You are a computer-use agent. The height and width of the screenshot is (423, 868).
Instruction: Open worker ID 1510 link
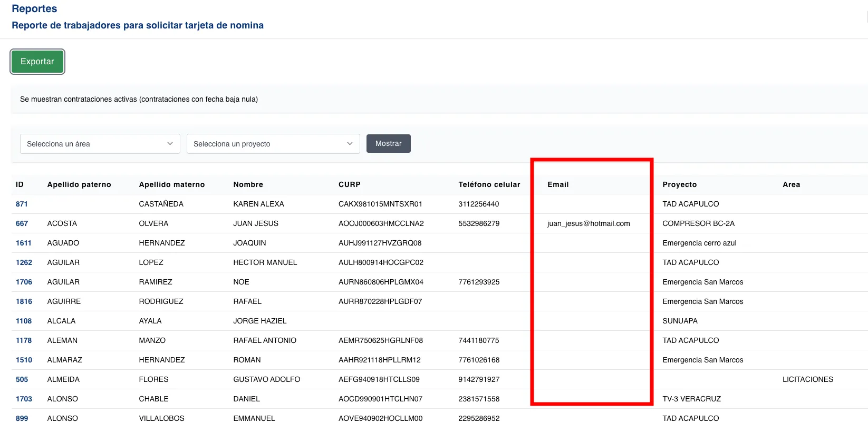[24, 360]
